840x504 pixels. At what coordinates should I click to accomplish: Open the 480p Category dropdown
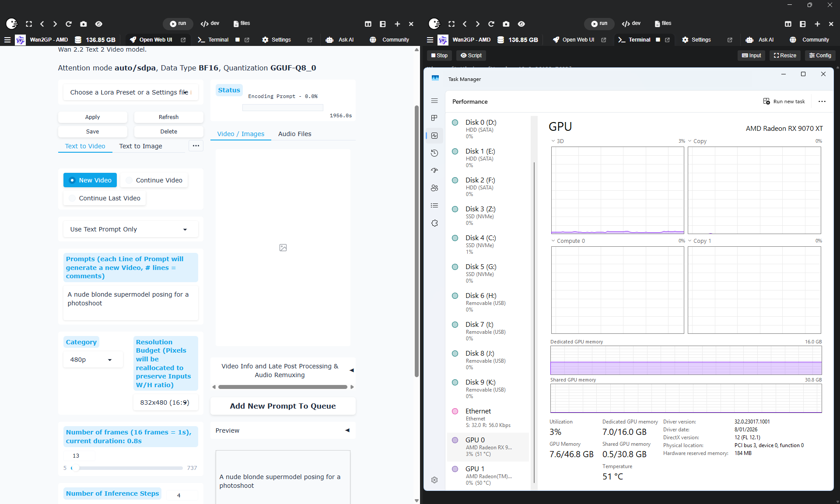click(x=92, y=360)
